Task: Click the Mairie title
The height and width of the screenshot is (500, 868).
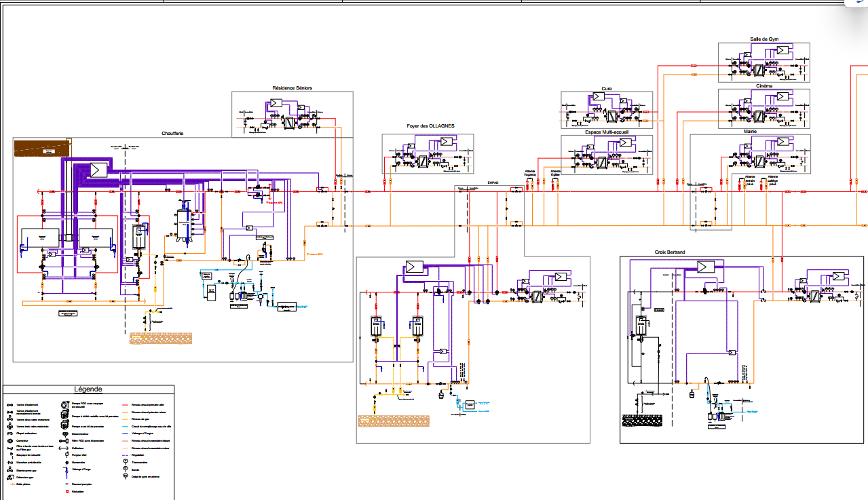Action: [750, 131]
